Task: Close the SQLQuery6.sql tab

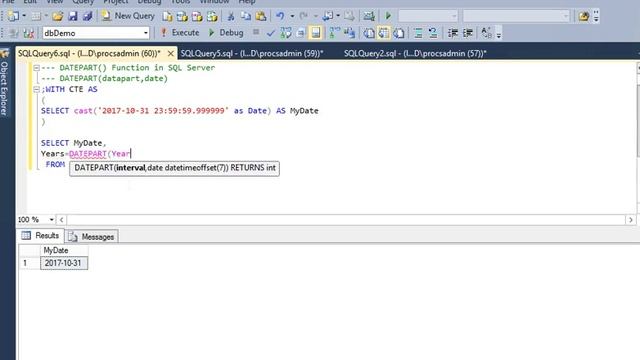Action: 171,53
